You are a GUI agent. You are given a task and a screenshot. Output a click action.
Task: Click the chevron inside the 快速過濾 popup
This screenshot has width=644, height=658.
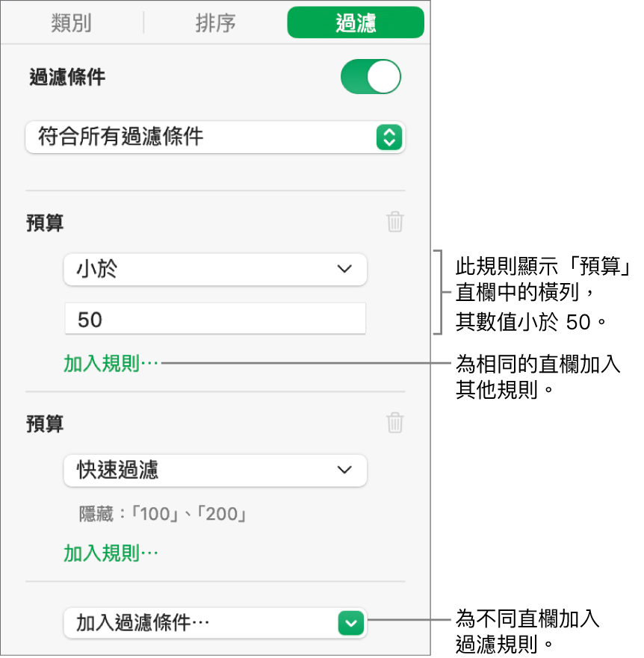tap(344, 470)
